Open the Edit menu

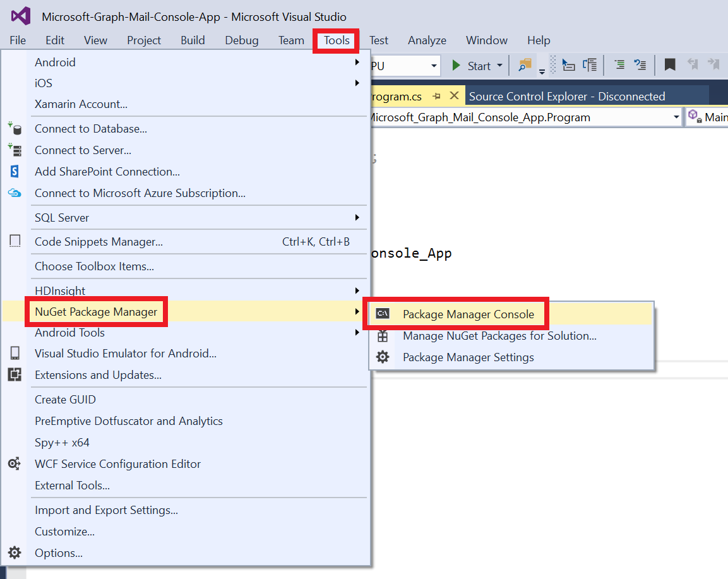[x=55, y=40]
